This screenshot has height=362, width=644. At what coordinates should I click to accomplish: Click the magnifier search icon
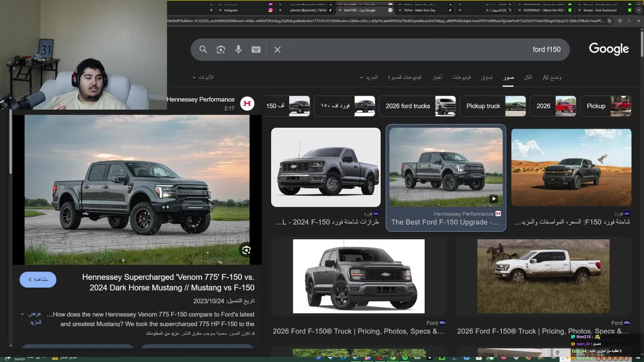tap(203, 49)
